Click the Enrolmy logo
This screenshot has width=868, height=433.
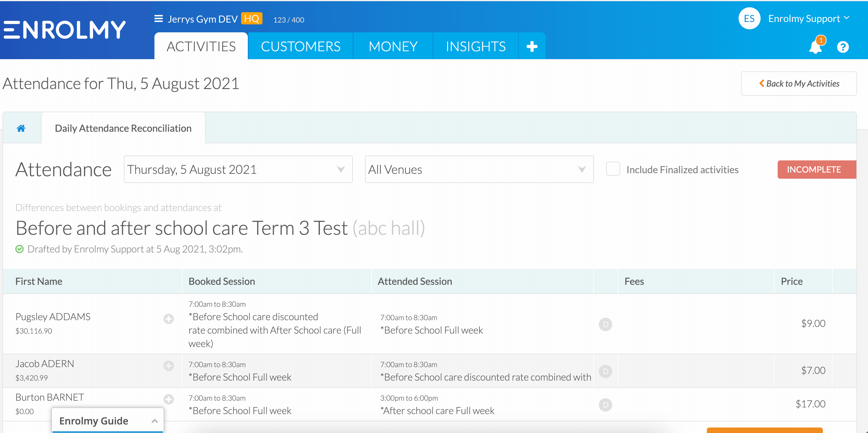[65, 30]
